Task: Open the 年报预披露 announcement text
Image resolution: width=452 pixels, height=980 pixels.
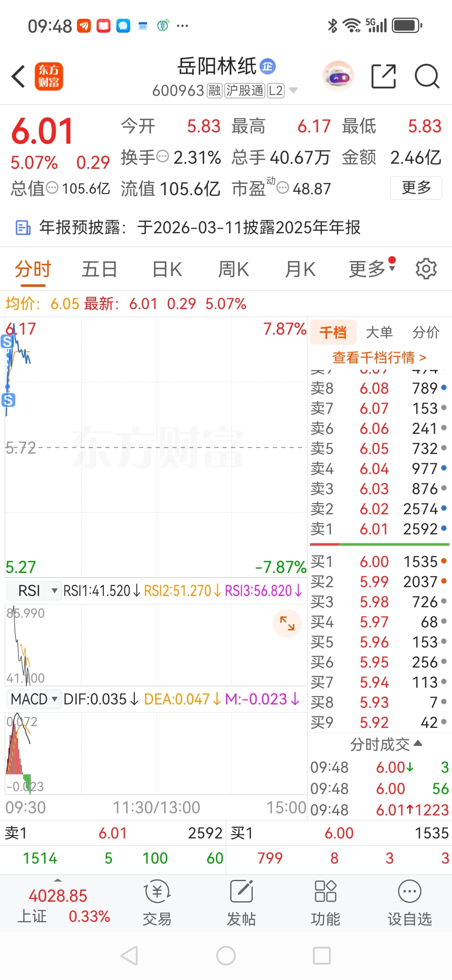Action: (x=200, y=227)
